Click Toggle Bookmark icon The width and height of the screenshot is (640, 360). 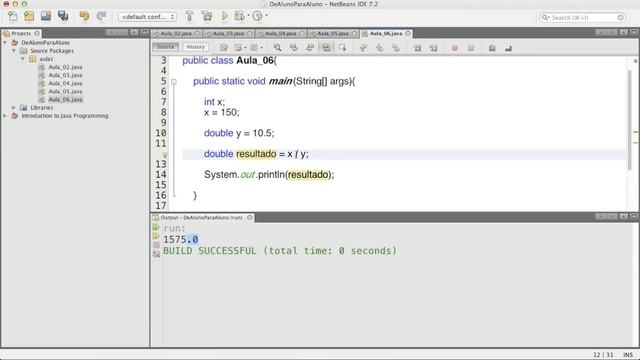(396, 48)
